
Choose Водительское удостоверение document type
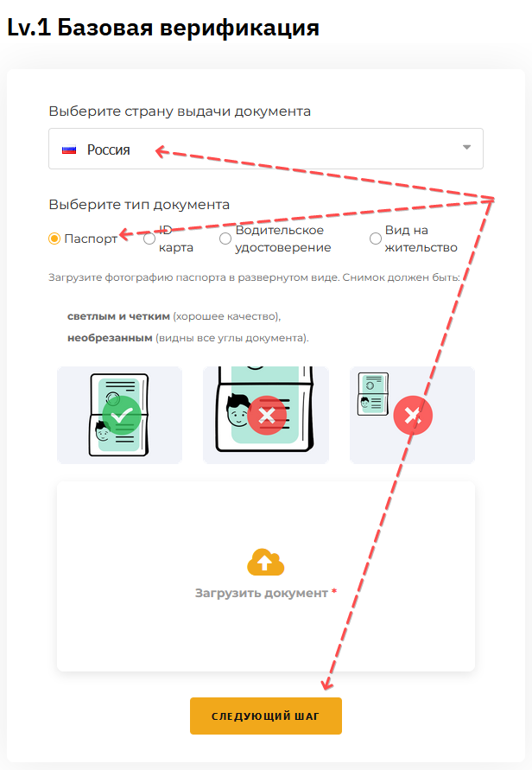225,239
